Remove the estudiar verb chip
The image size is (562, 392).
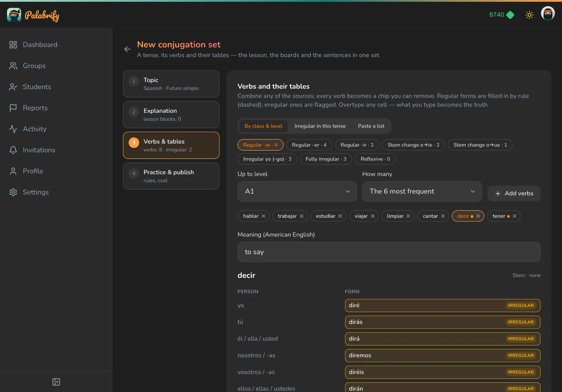point(340,216)
